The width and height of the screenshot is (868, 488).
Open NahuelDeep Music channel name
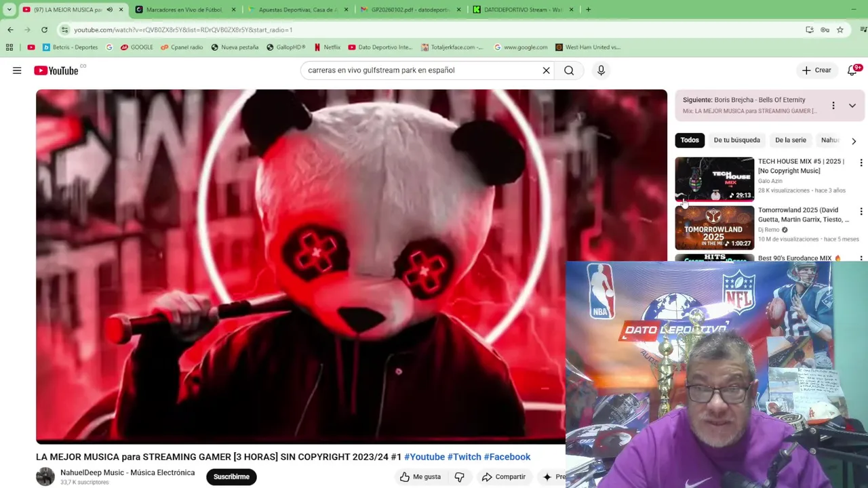pos(127,472)
